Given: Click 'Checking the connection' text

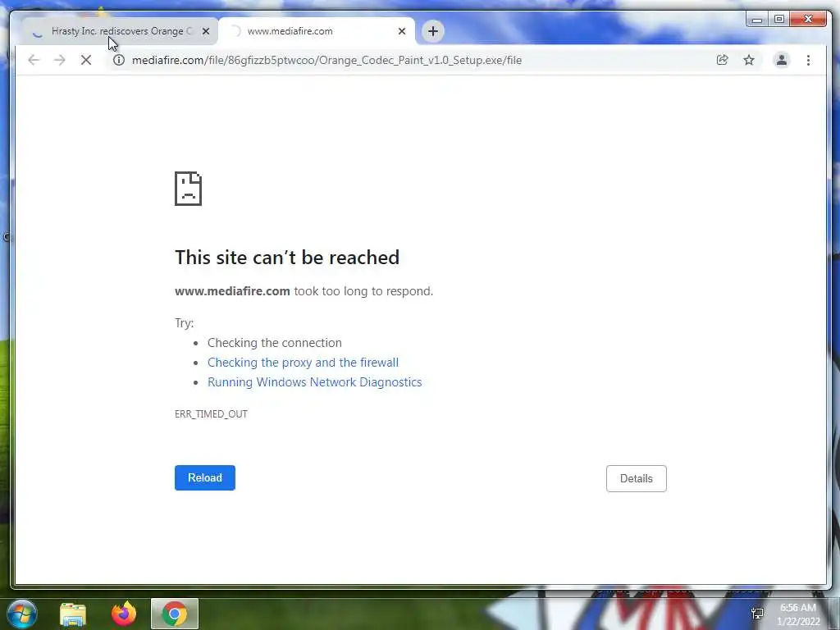Looking at the screenshot, I should pyautogui.click(x=274, y=342).
